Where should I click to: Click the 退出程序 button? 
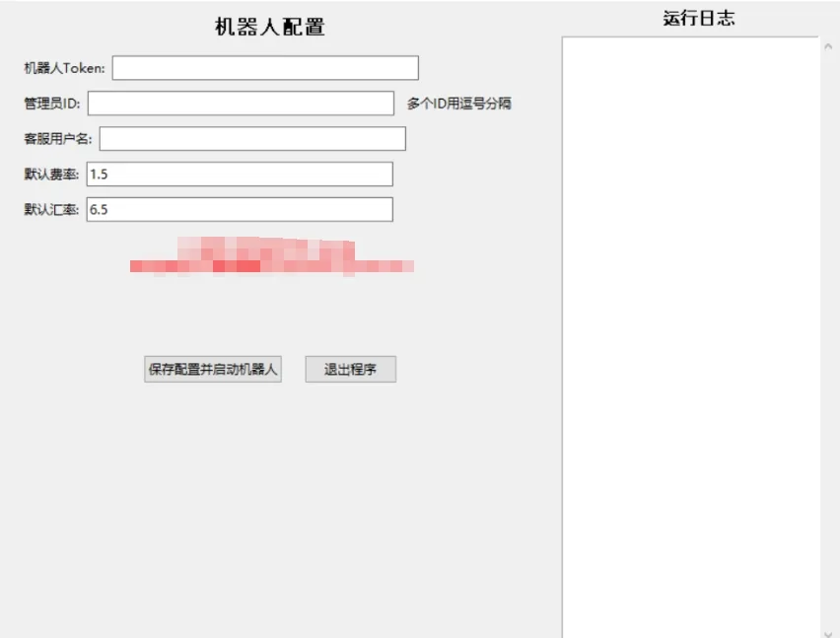350,370
